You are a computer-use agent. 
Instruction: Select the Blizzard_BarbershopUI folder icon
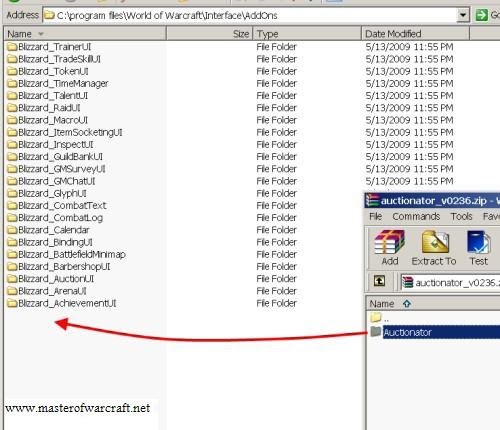click(12, 267)
